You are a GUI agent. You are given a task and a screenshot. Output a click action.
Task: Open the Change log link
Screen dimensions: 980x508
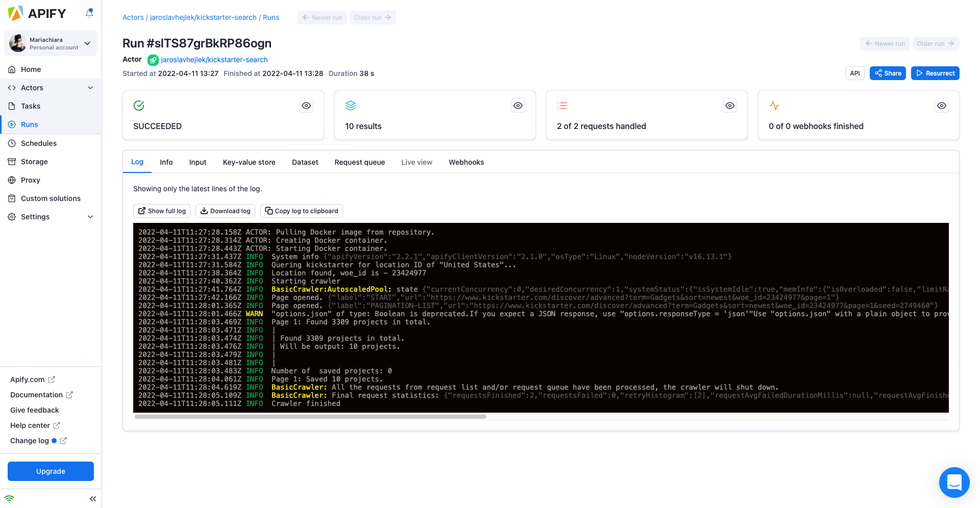click(38, 441)
